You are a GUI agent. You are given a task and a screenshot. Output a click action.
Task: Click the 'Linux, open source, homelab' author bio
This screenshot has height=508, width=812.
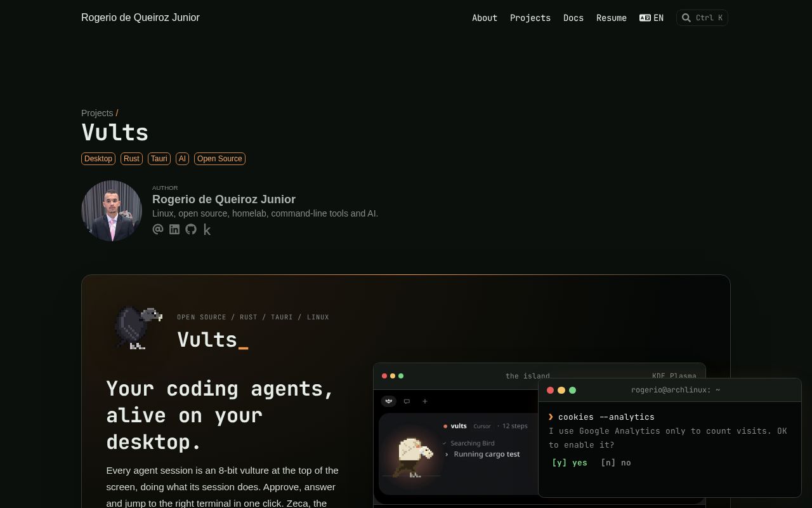pos(265,213)
